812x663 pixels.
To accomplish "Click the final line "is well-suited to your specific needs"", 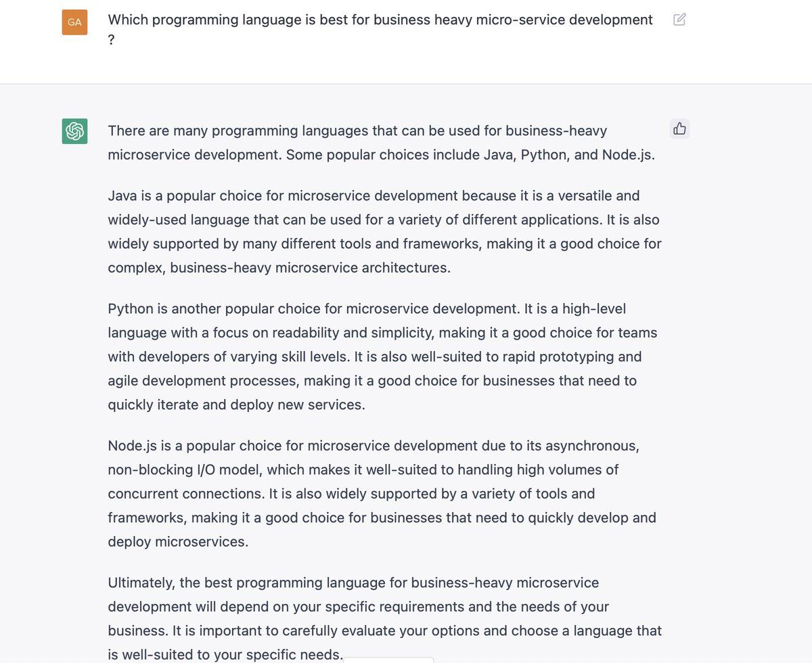I will click(225, 654).
